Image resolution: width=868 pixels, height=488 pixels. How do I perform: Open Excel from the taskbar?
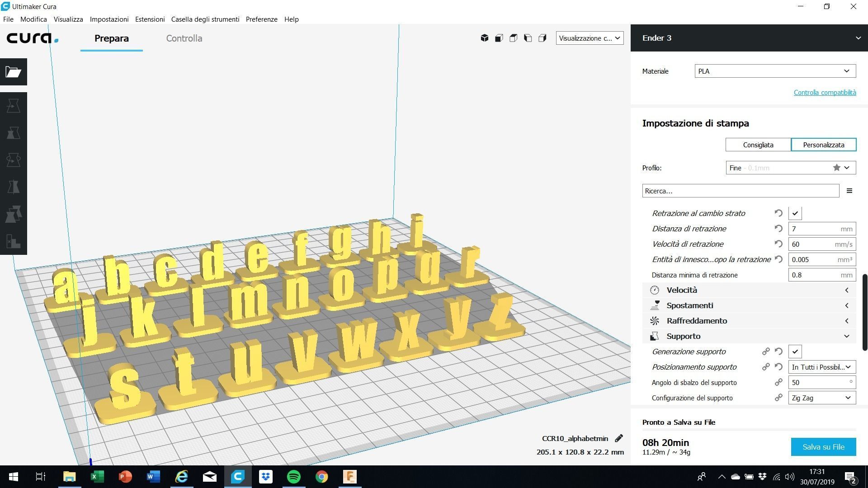(x=97, y=477)
